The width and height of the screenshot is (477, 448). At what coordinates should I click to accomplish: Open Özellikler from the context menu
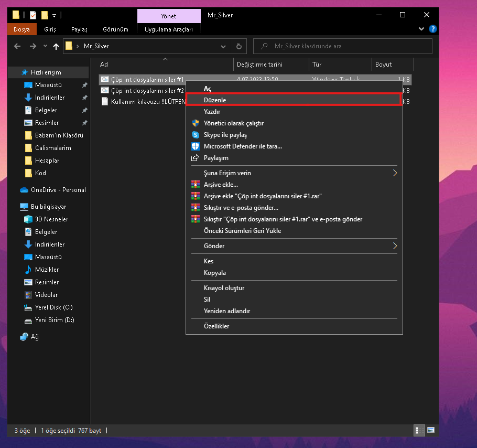pyautogui.click(x=294, y=326)
